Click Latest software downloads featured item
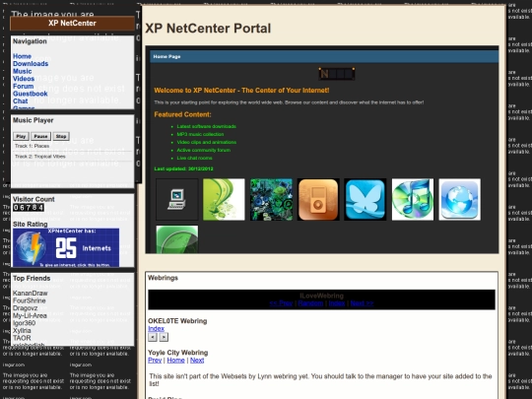 click(x=206, y=126)
